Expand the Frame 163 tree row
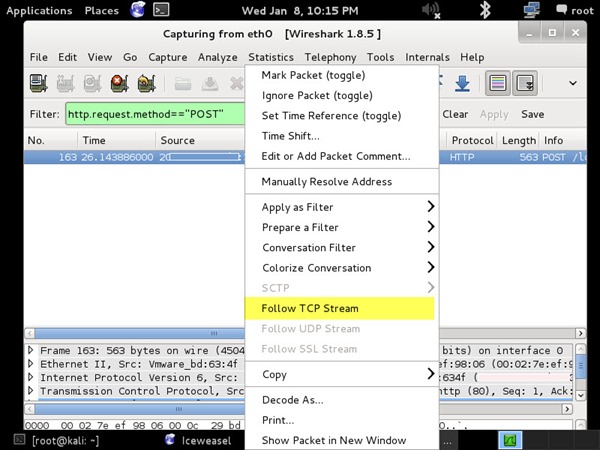The image size is (600, 450). tap(31, 350)
